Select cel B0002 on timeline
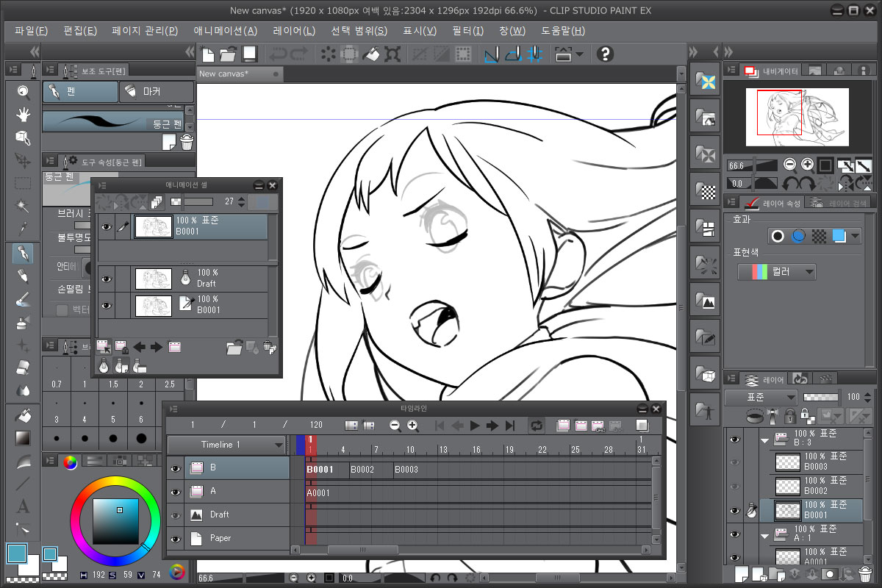Screen dimensions: 882x588 point(363,470)
